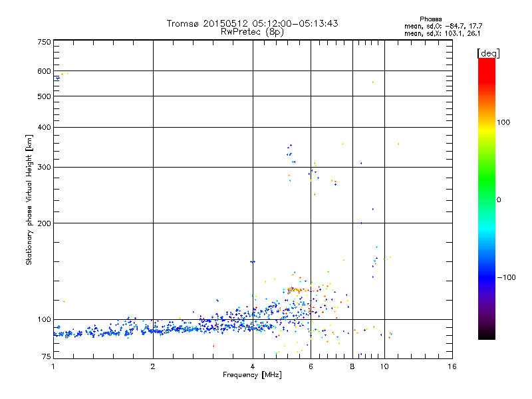This screenshot has width=532, height=399.
Task: Click the x-axis tick label '4'
Action: tap(253, 366)
